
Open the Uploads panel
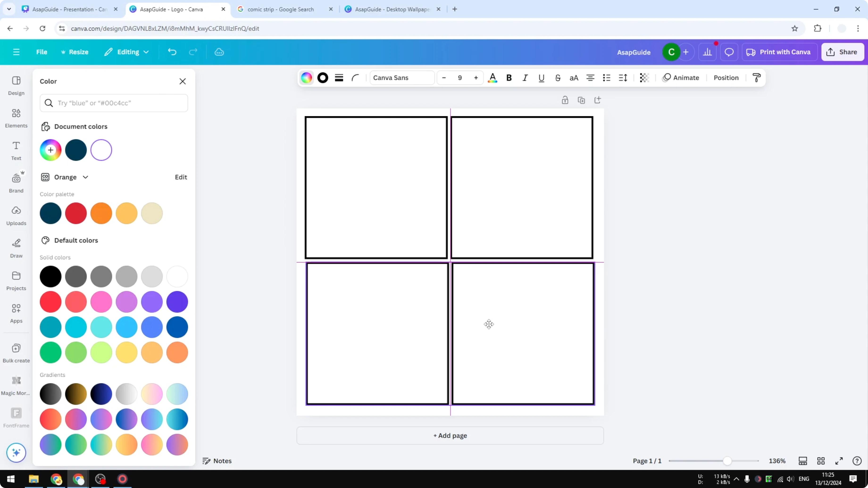(x=16, y=215)
